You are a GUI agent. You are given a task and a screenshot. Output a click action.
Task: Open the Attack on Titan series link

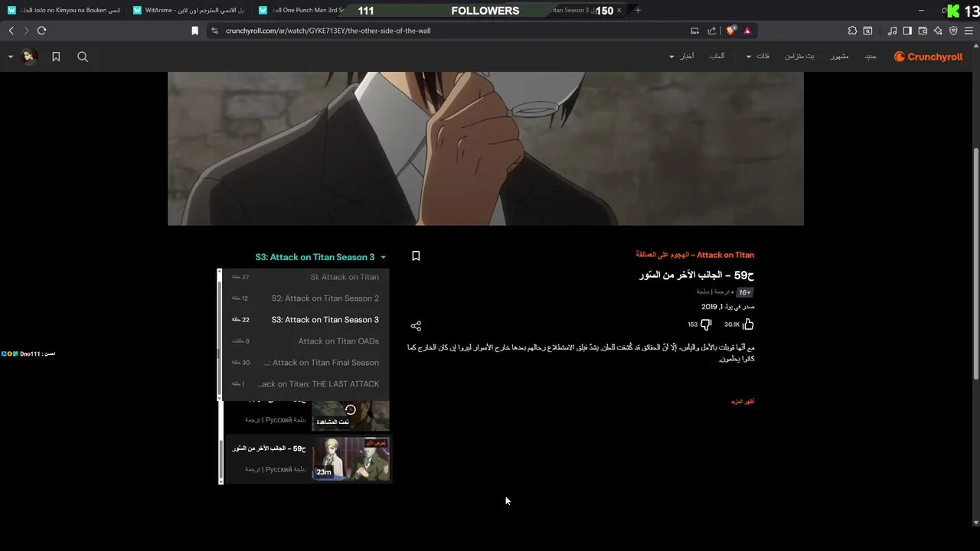point(694,255)
